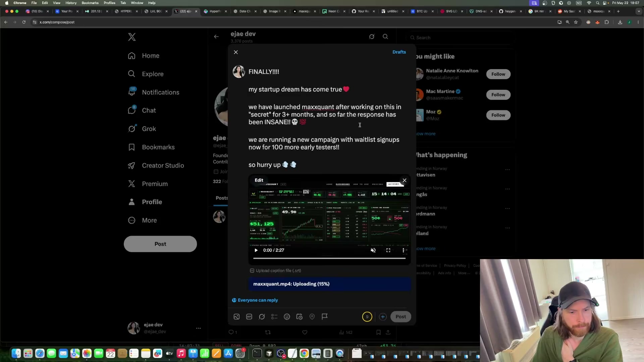644x362 pixels.
Task: Switch to the BTC Up browser tab
Action: (422, 11)
